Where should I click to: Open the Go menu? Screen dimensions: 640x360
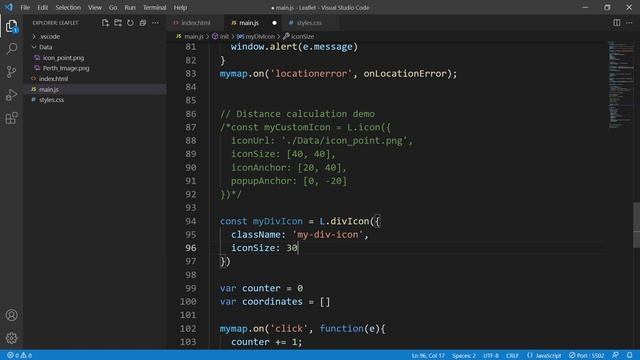pos(113,7)
